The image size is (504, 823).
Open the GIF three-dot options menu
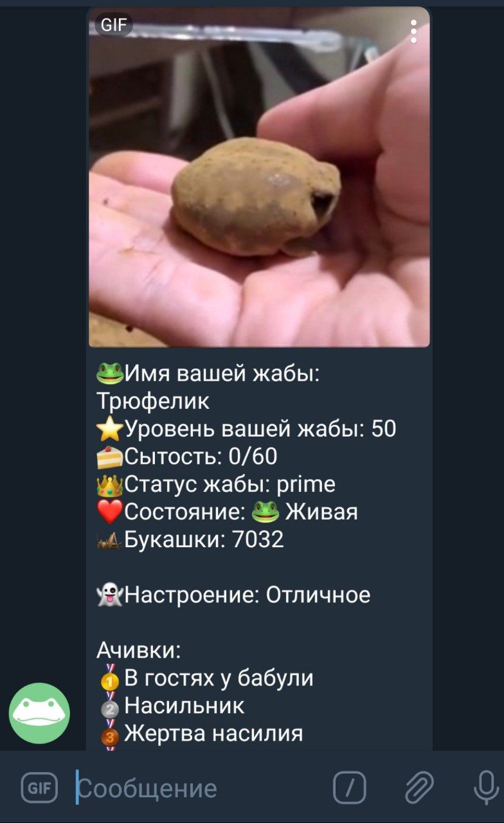point(413,32)
